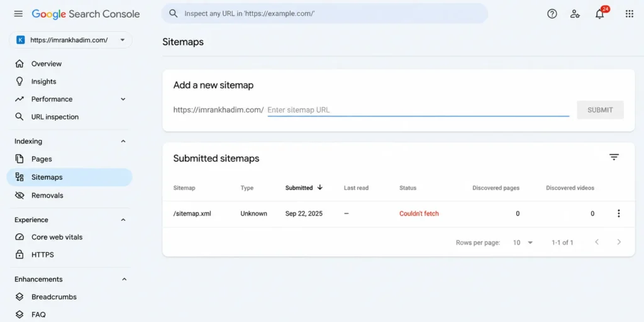The image size is (644, 322).
Task: Sort by Submitted column arrow
Action: coord(320,187)
